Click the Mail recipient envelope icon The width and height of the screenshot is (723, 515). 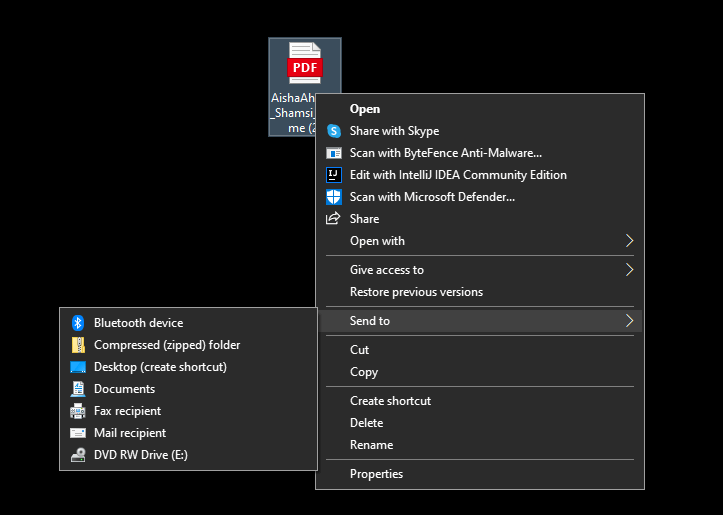click(78, 433)
